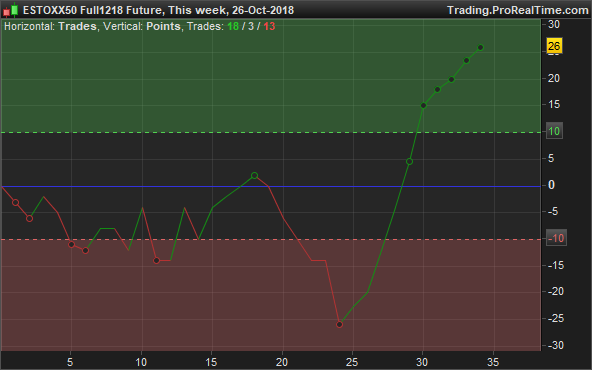
Task: Select the red lower threshold label -10
Action: click(x=556, y=238)
